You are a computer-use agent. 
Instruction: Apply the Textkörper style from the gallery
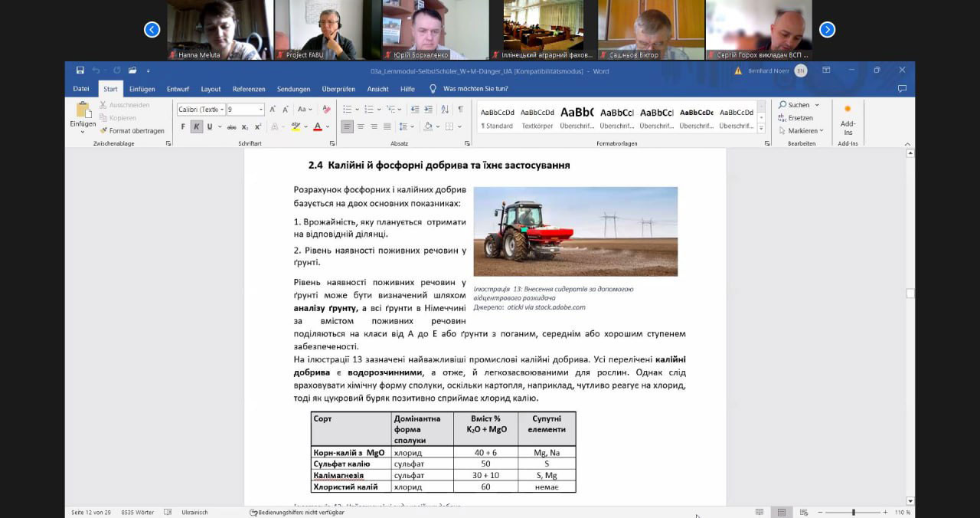537,119
